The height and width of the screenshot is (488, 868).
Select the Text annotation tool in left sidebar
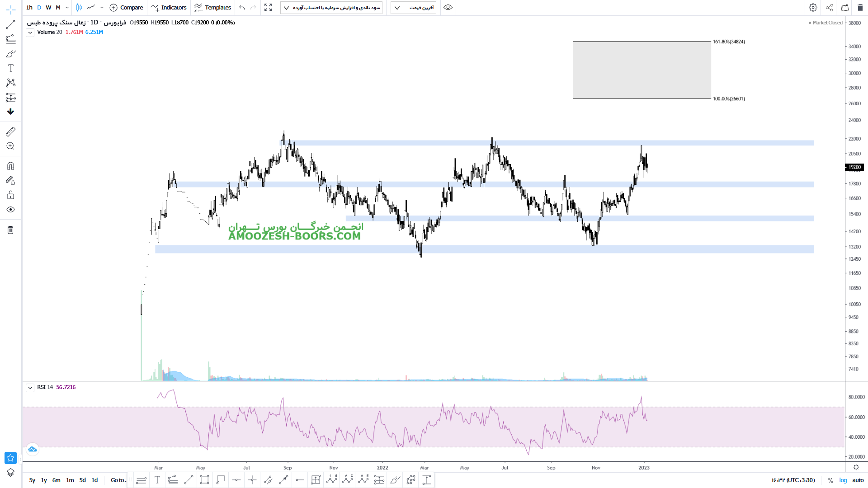pyautogui.click(x=10, y=68)
